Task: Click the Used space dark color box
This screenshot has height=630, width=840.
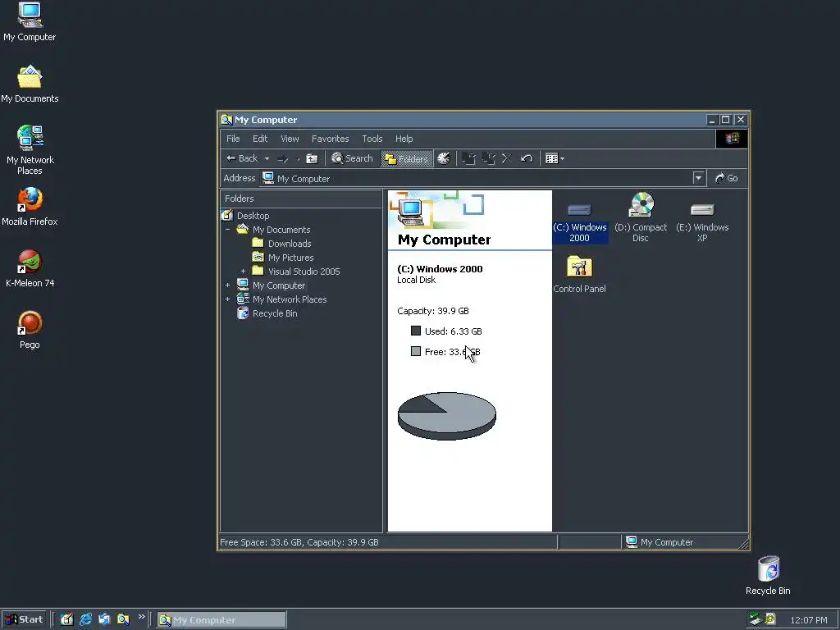Action: (x=416, y=331)
